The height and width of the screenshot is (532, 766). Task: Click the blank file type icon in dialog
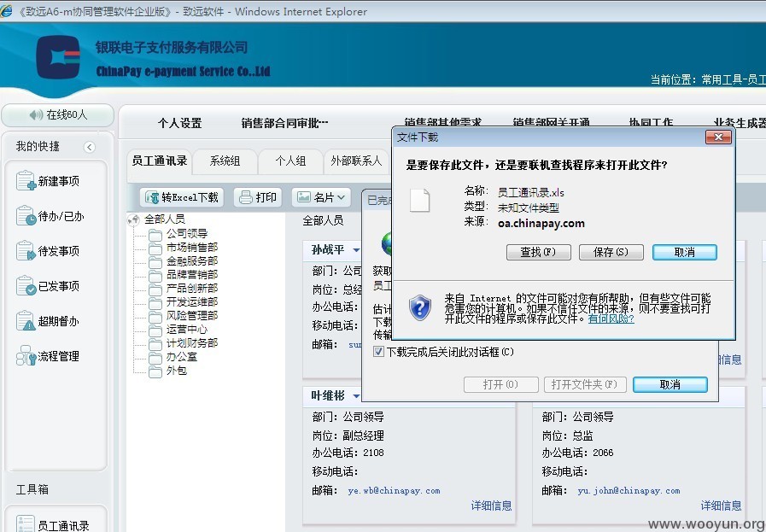coord(419,201)
